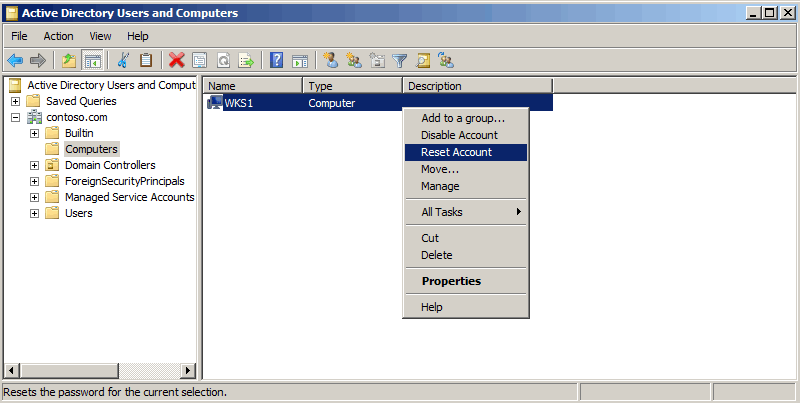Click the Back arrow toolbar icon
800x403 pixels.
pos(15,60)
